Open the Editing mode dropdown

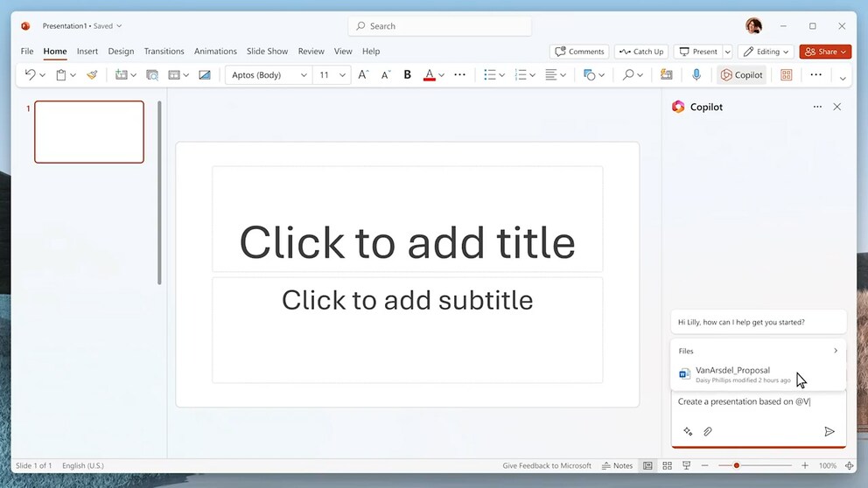coord(766,52)
